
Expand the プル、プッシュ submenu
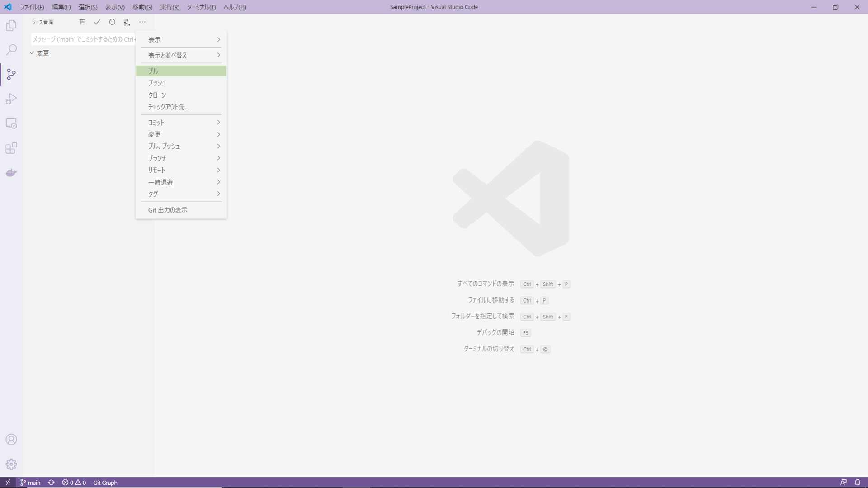pos(181,146)
